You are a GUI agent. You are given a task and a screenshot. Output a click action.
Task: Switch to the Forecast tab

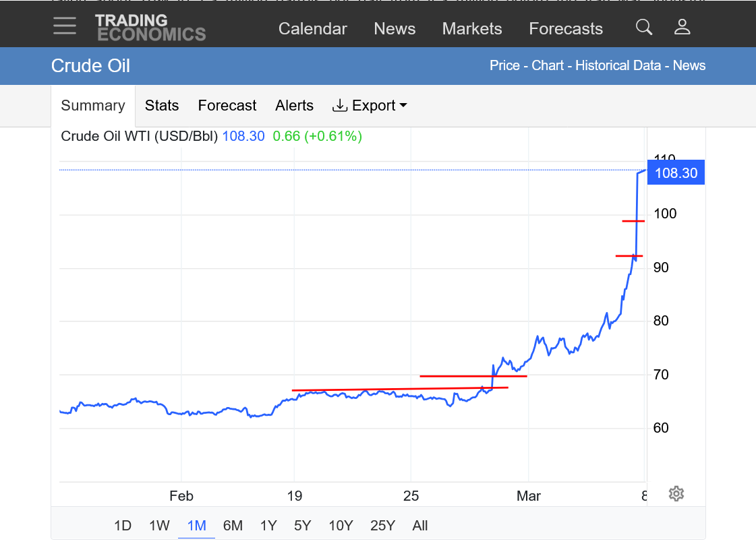click(227, 106)
